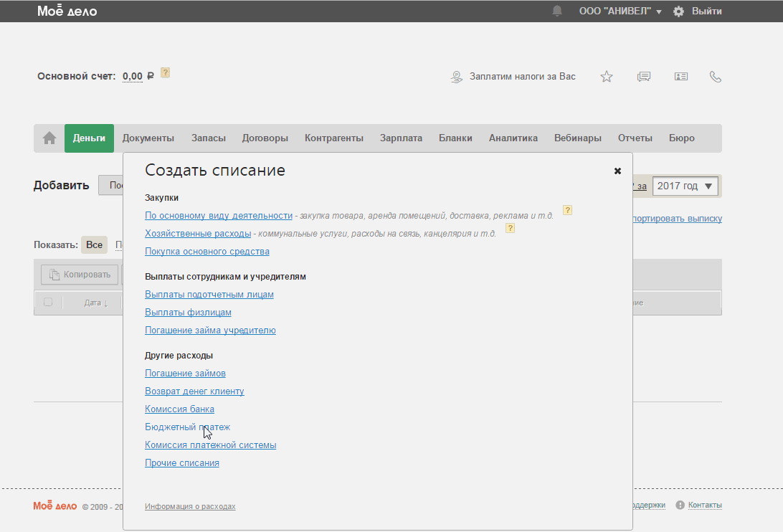Toggle the select-all checkbox in table header
Viewport: 783px width, 532px height.
click(48, 302)
